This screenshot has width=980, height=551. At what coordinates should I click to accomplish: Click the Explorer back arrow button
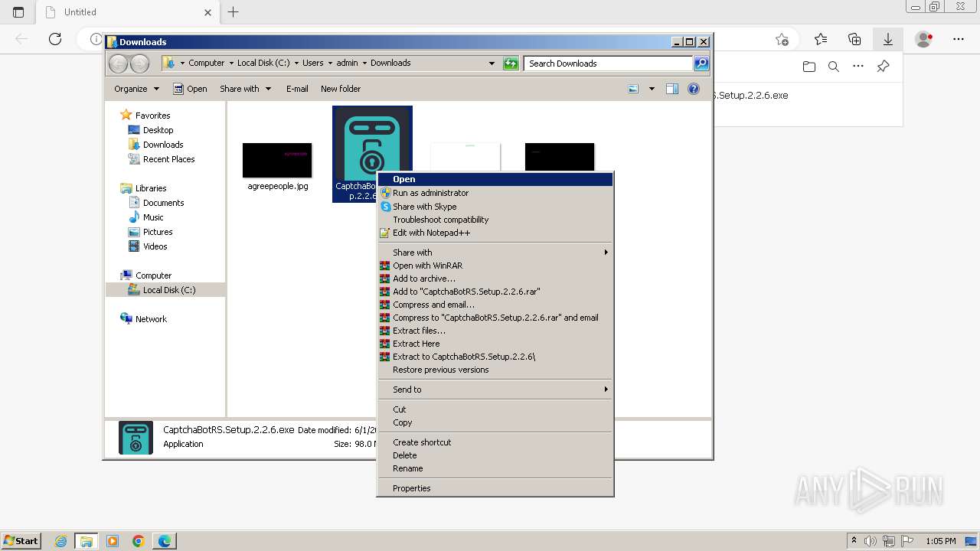tap(119, 64)
